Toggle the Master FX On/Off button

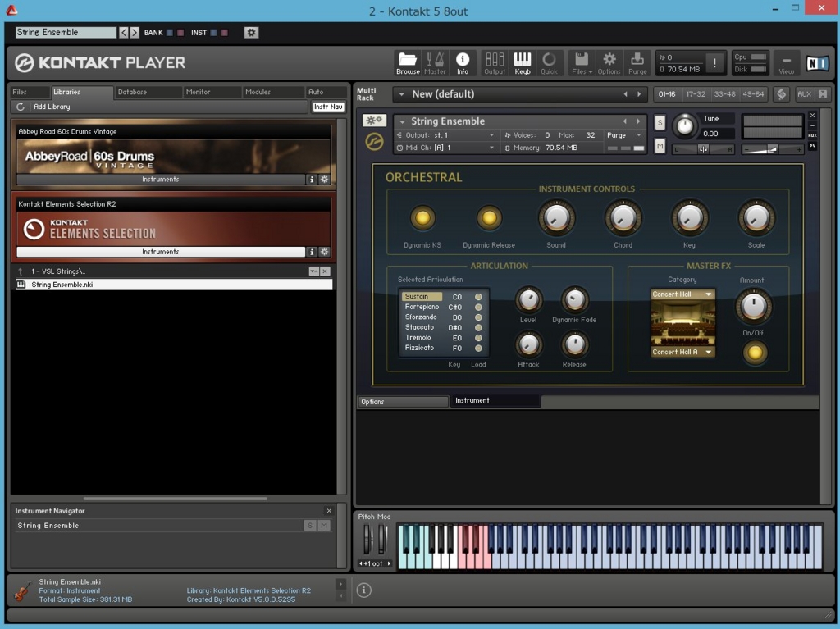point(755,353)
